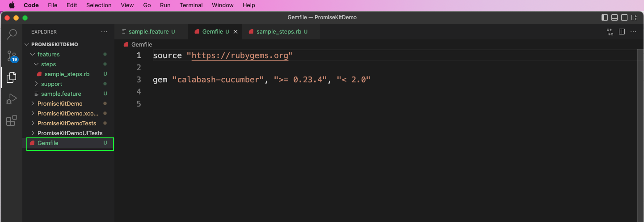Click the "calabash-cucumber" string in code
Screen dimensions: 644x222
click(x=218, y=80)
